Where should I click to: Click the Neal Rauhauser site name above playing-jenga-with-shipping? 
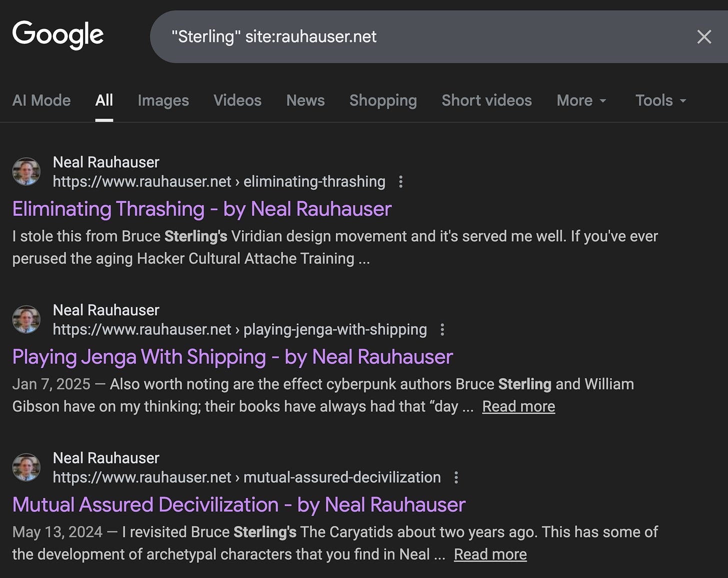(106, 310)
